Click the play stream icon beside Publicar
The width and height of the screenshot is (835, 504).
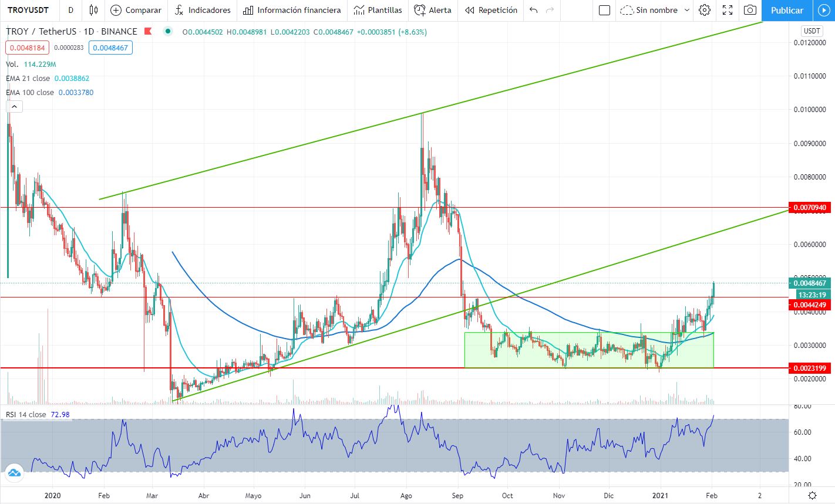click(x=824, y=10)
